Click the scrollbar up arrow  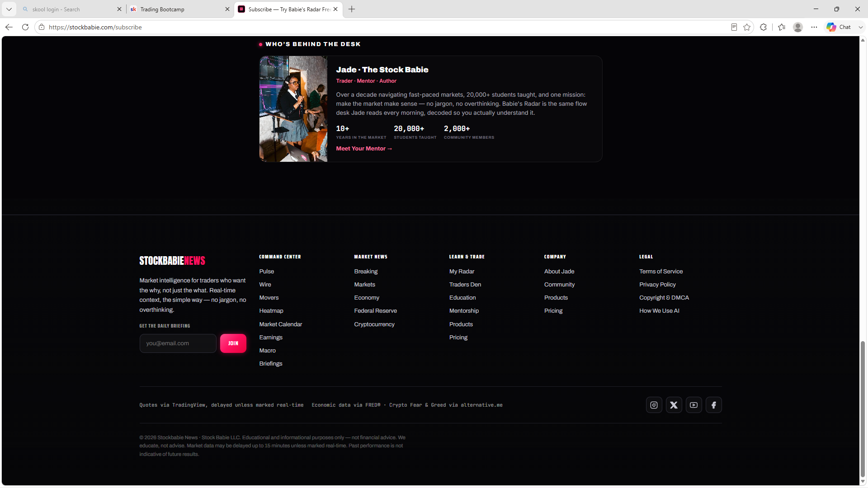[x=863, y=40]
